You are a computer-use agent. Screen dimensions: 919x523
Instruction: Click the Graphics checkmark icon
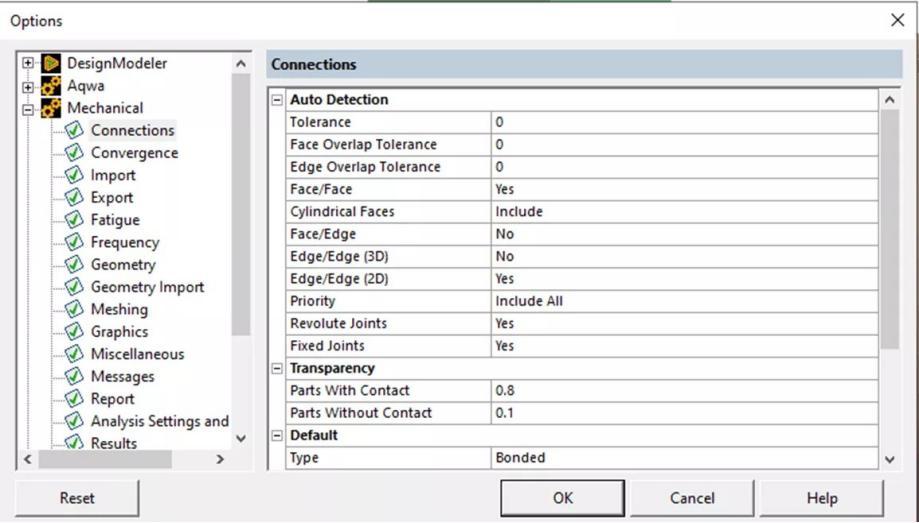pos(74,331)
